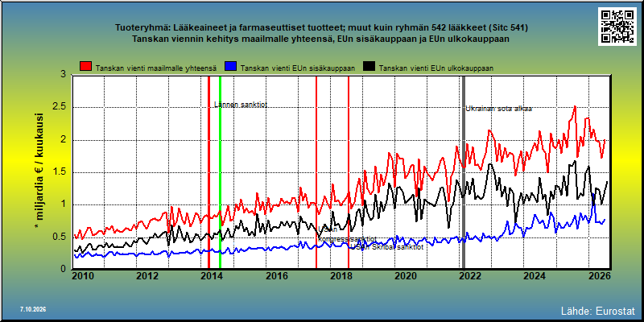Viewport: 644px width, 322px height.
Task: Click x-axis label 2022
Action: (x=470, y=276)
